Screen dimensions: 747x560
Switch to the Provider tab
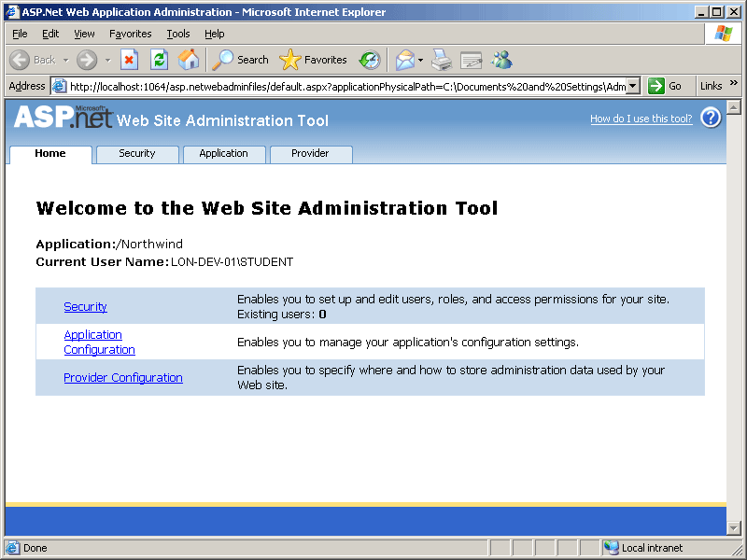point(310,154)
